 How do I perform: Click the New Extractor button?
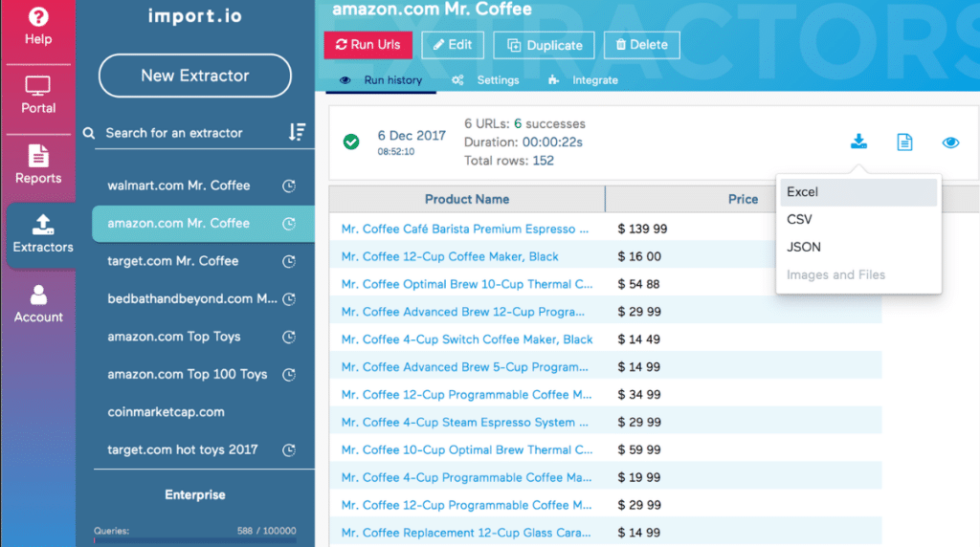195,76
